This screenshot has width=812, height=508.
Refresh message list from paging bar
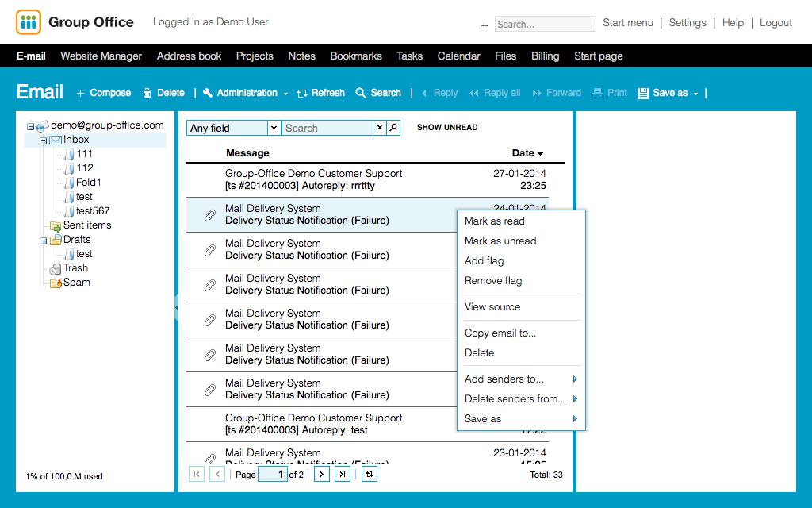click(370, 474)
